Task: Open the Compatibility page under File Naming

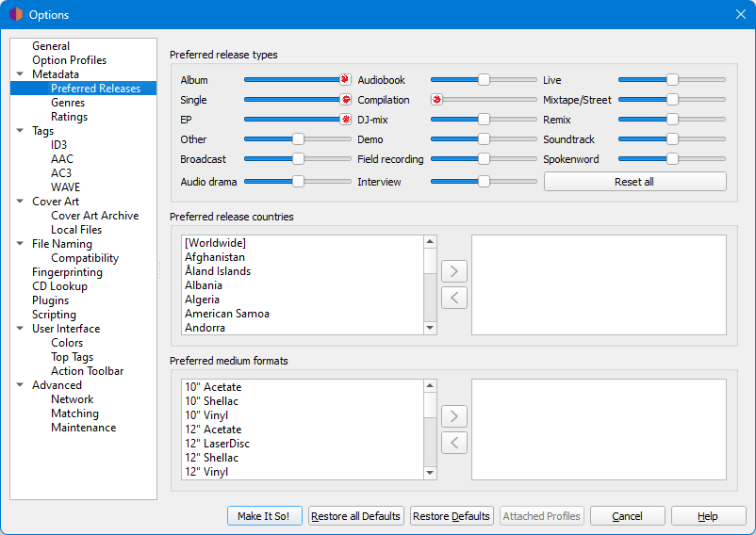Action: tap(85, 258)
